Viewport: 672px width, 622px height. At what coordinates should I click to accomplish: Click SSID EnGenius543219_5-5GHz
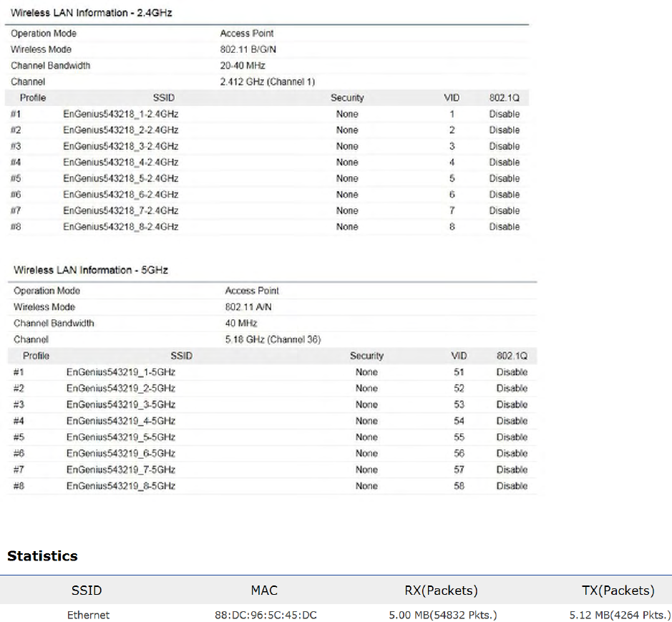121,437
